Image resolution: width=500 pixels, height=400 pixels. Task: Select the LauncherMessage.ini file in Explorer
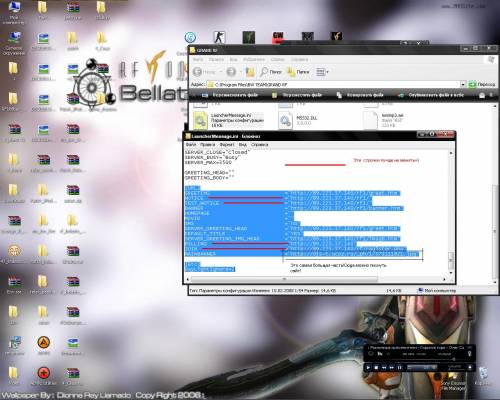tap(229, 120)
